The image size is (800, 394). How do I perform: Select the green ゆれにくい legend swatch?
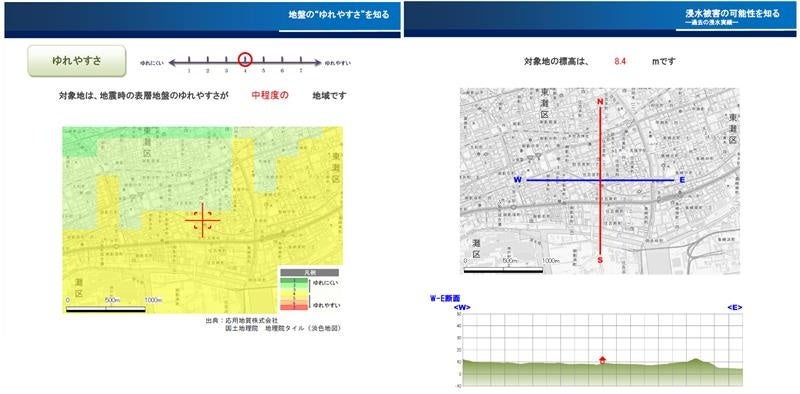click(294, 282)
